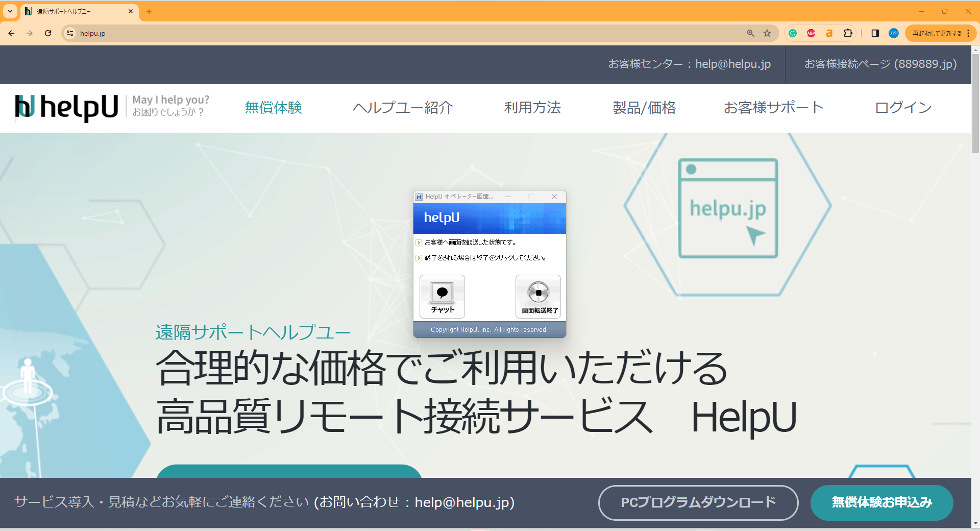Viewport: 980px width, 531px height.
Task: Click お客様センター help@helpu.jp link
Action: point(689,64)
